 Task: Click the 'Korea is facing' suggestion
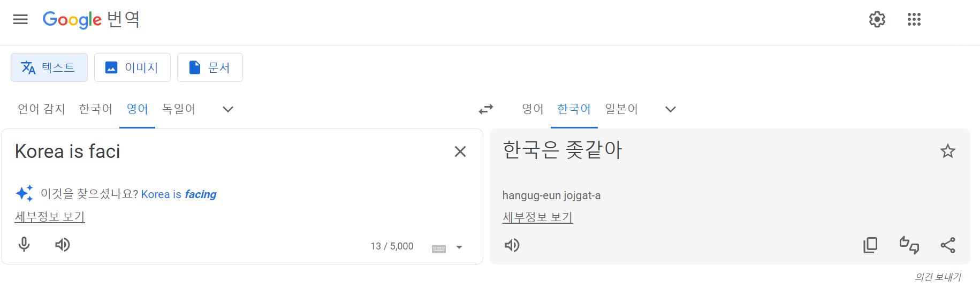[x=179, y=194]
